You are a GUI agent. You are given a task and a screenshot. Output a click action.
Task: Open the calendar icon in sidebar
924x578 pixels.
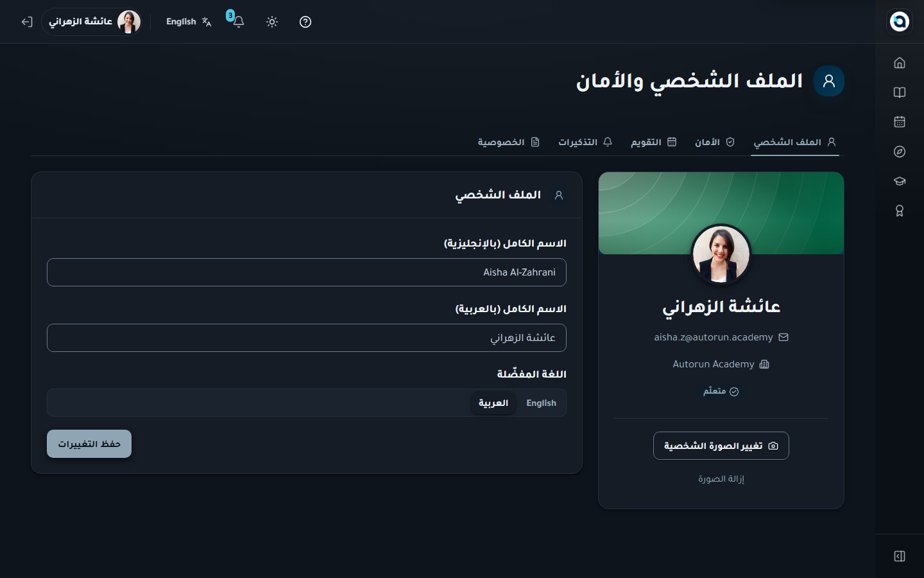tap(899, 122)
